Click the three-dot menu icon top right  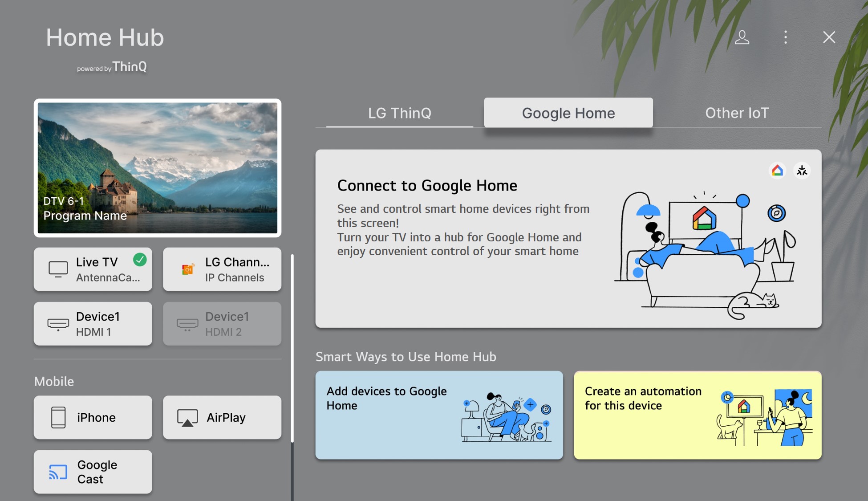point(786,37)
